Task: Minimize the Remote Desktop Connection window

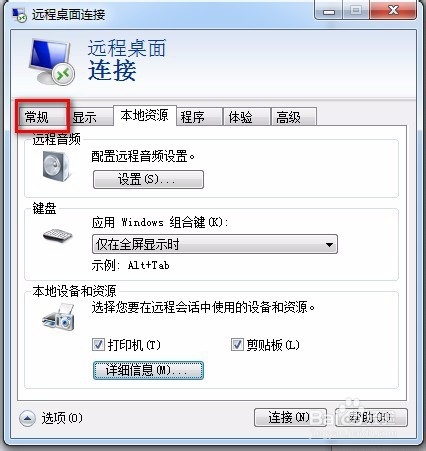Action: (329, 10)
